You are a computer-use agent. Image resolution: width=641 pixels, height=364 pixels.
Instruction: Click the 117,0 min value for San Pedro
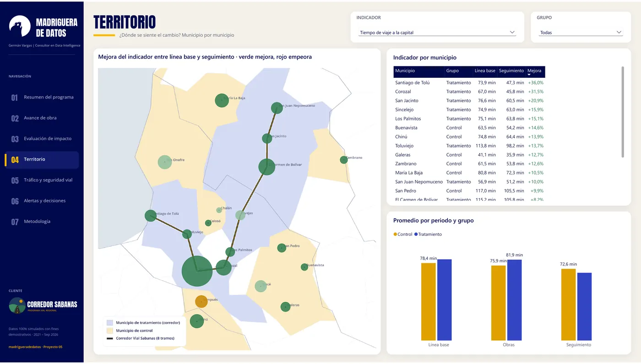(485, 191)
